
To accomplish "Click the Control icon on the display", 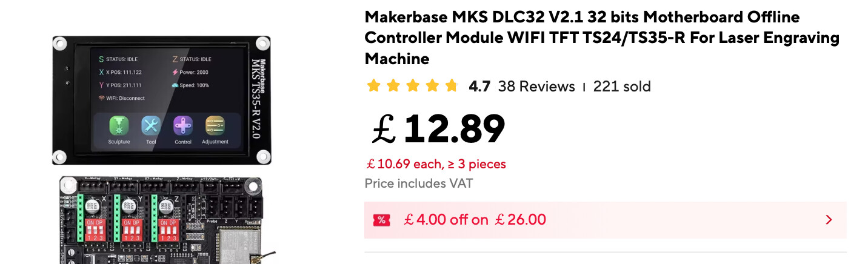I will [x=183, y=126].
